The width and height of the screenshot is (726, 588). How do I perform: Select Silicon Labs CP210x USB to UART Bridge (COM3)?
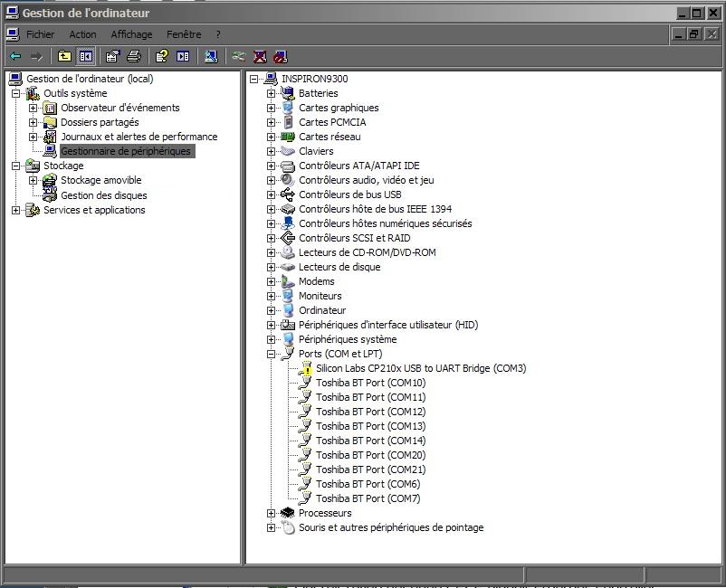click(421, 368)
